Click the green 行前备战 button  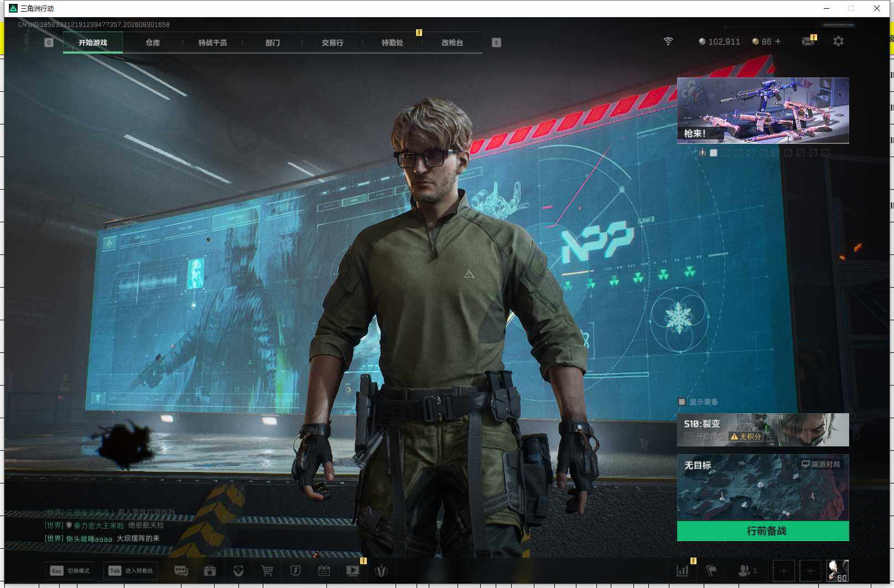tap(763, 531)
